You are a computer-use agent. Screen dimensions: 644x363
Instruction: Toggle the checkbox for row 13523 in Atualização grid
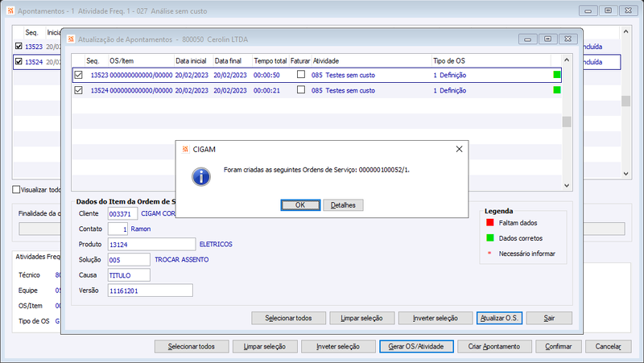[78, 75]
